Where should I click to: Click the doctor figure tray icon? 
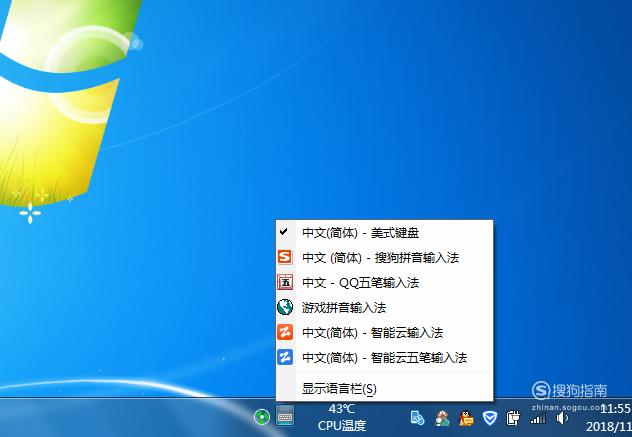[442, 418]
